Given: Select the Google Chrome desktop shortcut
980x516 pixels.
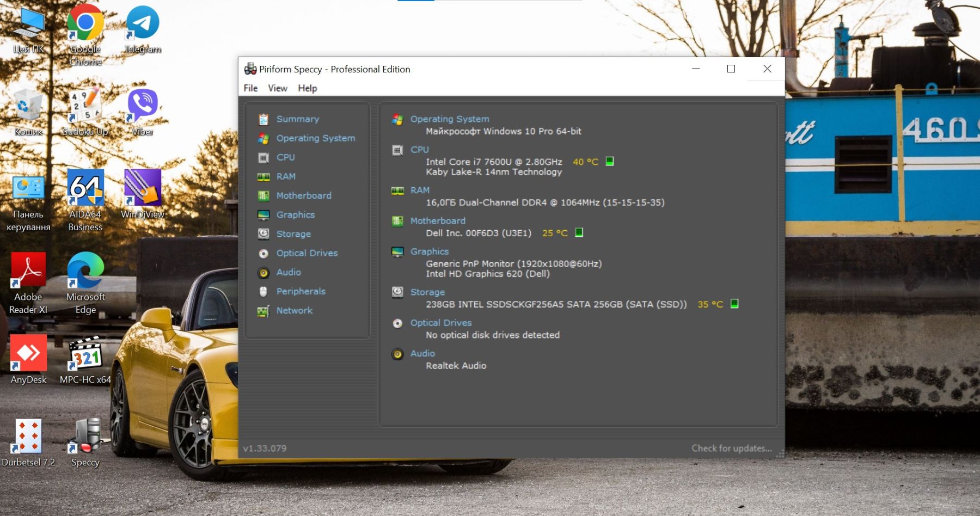Looking at the screenshot, I should tap(85, 35).
